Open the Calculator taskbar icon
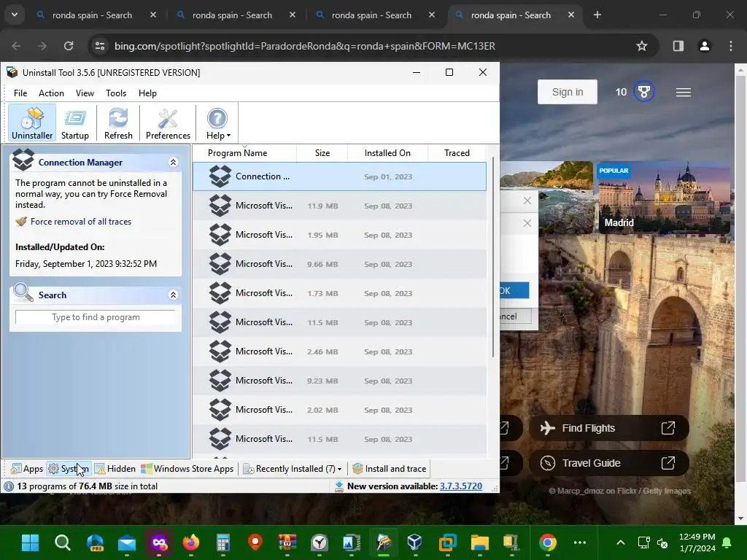747x560 pixels. tap(223, 542)
